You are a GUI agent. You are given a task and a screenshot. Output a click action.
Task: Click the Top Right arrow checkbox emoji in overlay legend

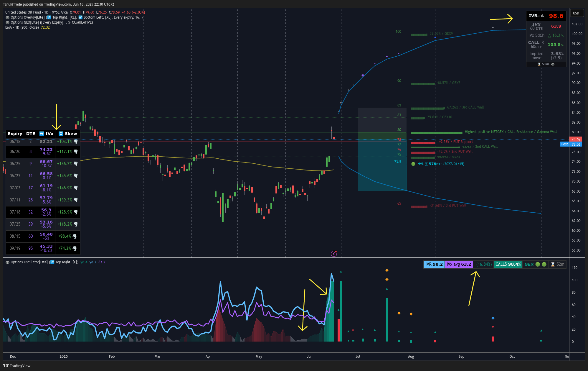coord(49,17)
